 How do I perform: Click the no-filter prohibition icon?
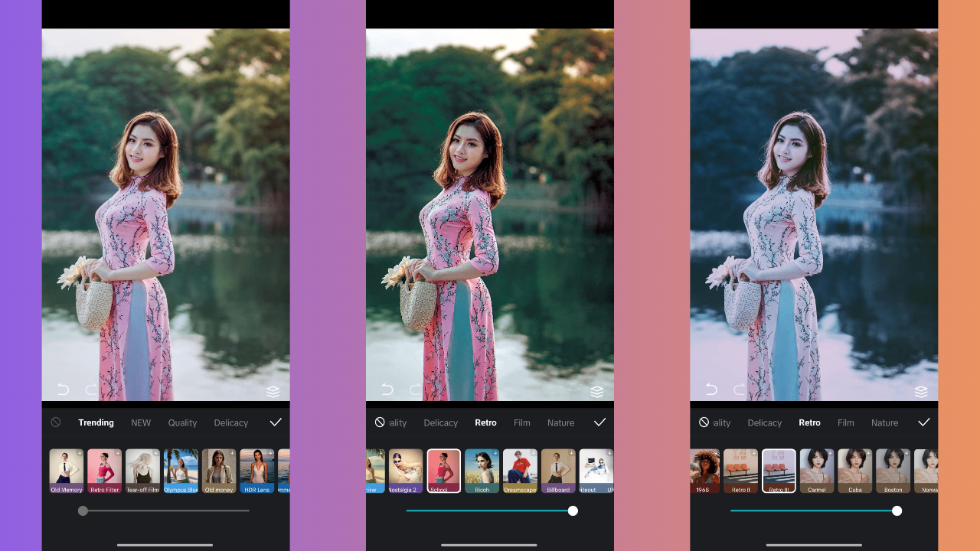(54, 422)
